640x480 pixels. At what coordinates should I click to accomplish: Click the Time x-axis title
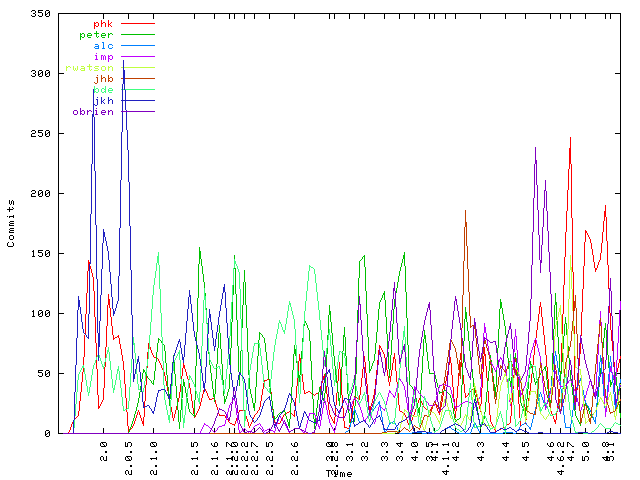point(337,473)
